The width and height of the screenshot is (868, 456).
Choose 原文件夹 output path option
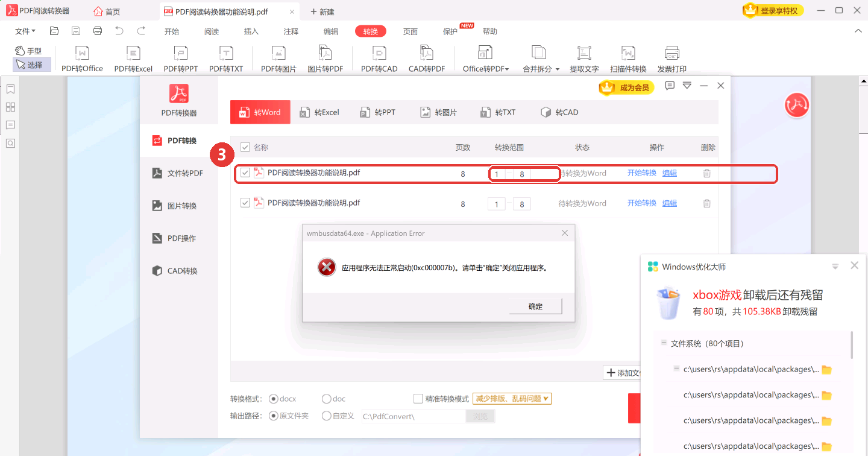274,416
